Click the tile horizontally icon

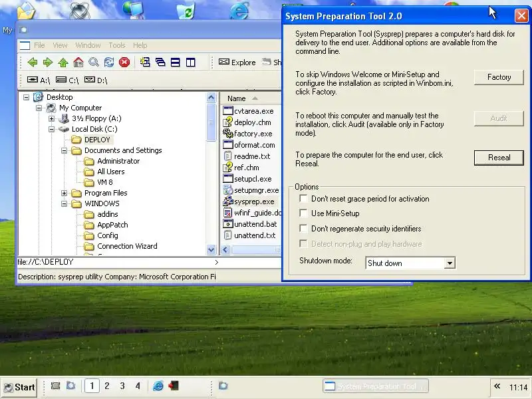[x=176, y=62]
